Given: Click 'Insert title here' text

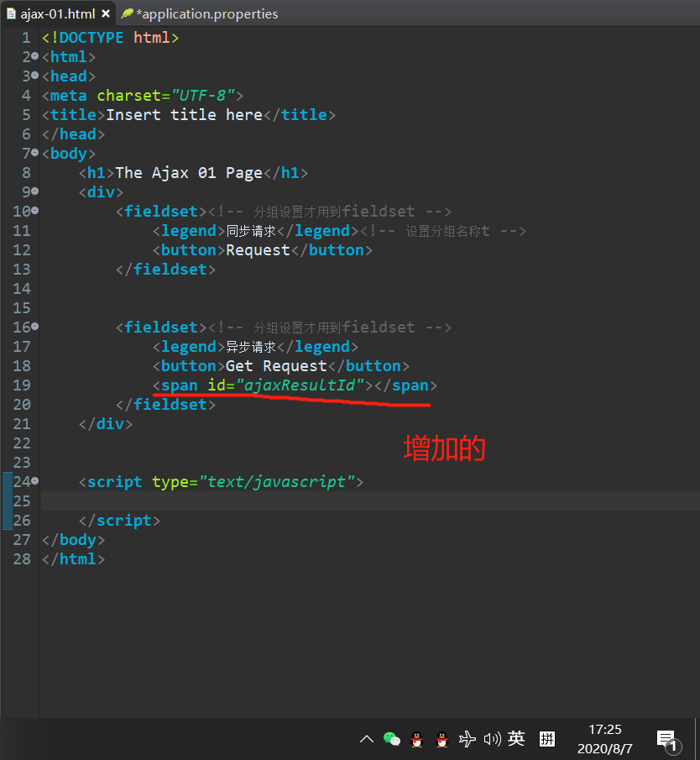Looking at the screenshot, I should tap(184, 115).
